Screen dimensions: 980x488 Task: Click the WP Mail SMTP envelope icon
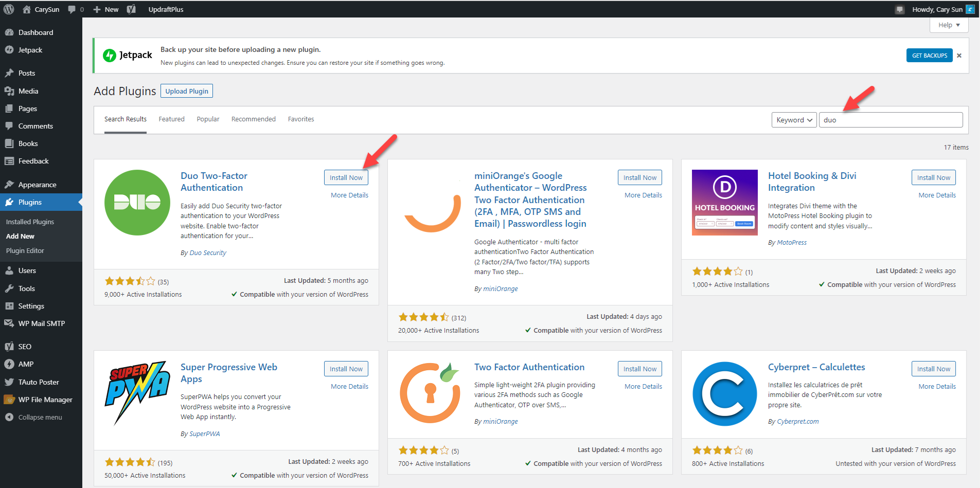9,323
